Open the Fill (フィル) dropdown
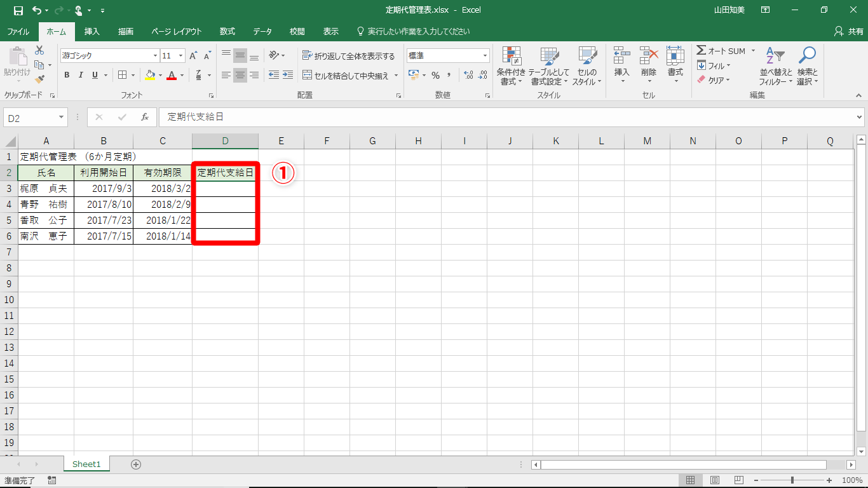 [x=714, y=65]
